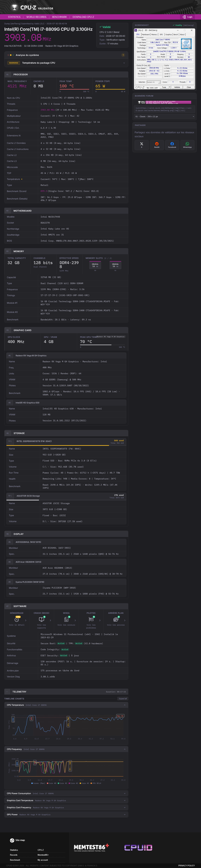This screenshot has height=868, width=201.
Task: Click the forum banner BBCode text field
Action: pos(165,109)
